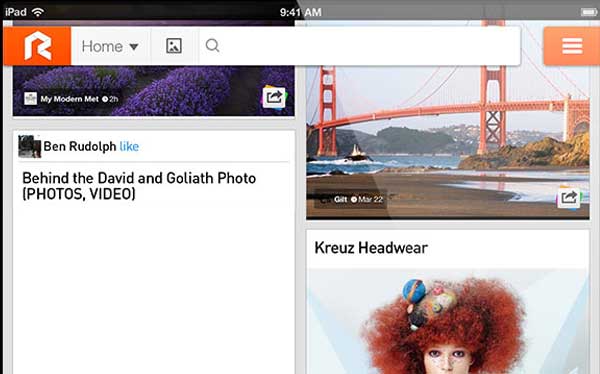The image size is (600, 374).
Task: Click the search magnifier icon
Action: (212, 46)
